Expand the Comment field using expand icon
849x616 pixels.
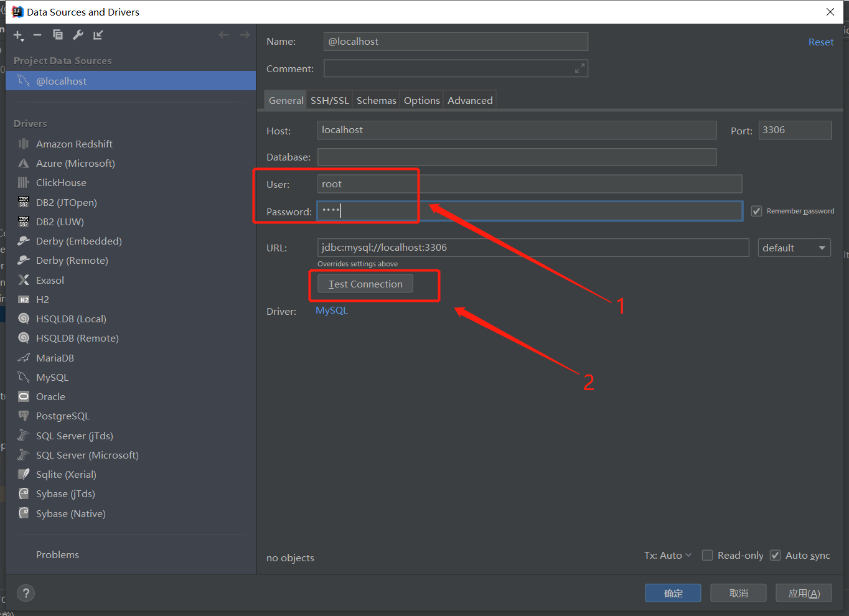pyautogui.click(x=579, y=68)
